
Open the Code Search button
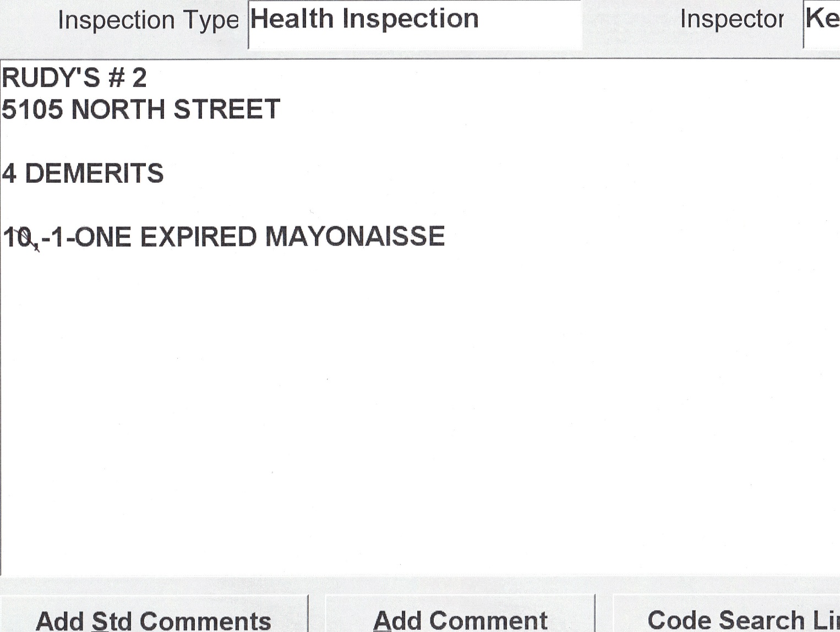coord(738,619)
